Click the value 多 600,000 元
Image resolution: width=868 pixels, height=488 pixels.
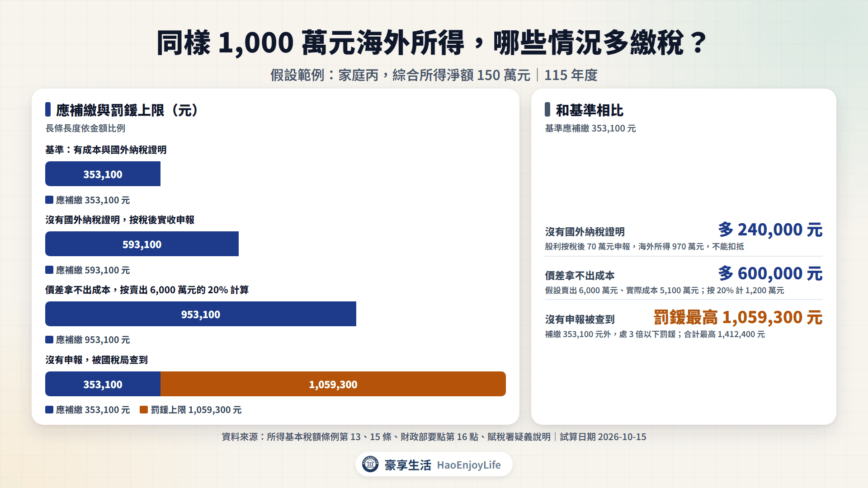[770, 273]
